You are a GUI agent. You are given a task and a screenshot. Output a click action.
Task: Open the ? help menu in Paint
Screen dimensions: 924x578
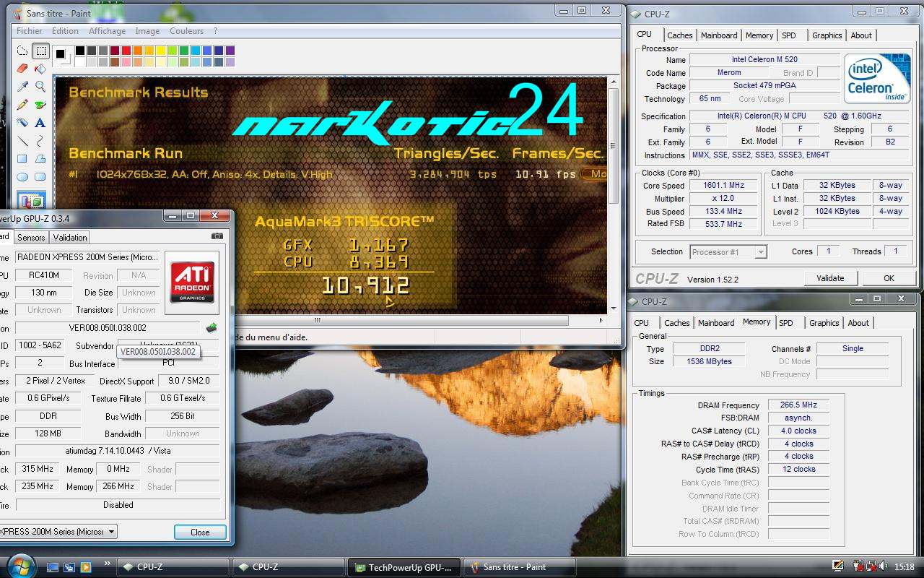(x=215, y=31)
